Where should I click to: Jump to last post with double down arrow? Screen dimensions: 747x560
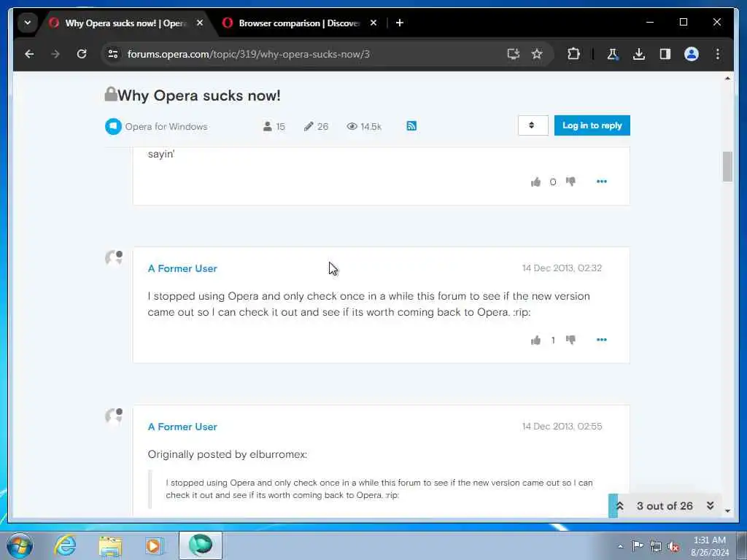pyautogui.click(x=711, y=506)
